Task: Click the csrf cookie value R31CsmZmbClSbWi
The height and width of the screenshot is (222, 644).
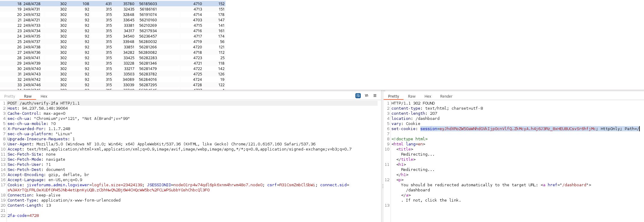Action: pos(297,185)
